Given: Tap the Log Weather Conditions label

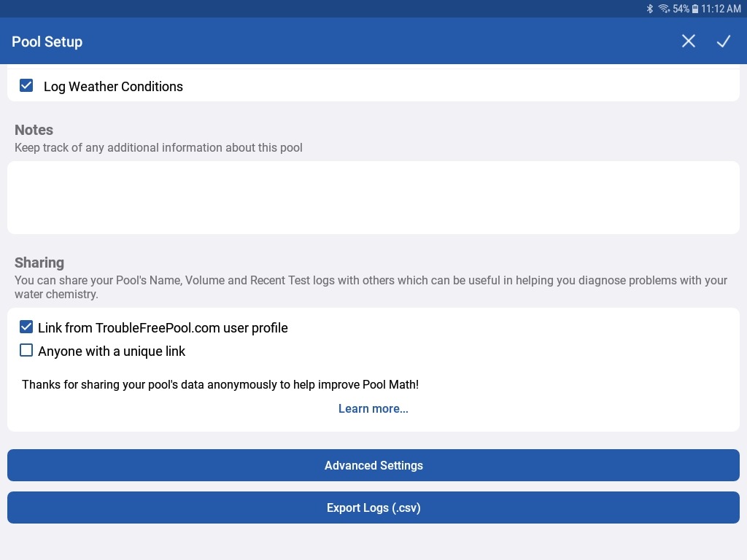Looking at the screenshot, I should click(x=113, y=87).
